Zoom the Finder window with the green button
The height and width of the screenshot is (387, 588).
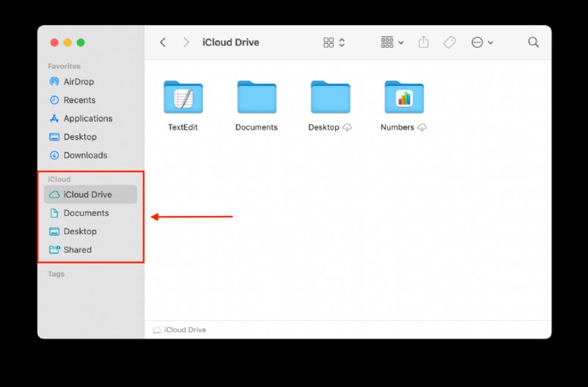pos(81,43)
